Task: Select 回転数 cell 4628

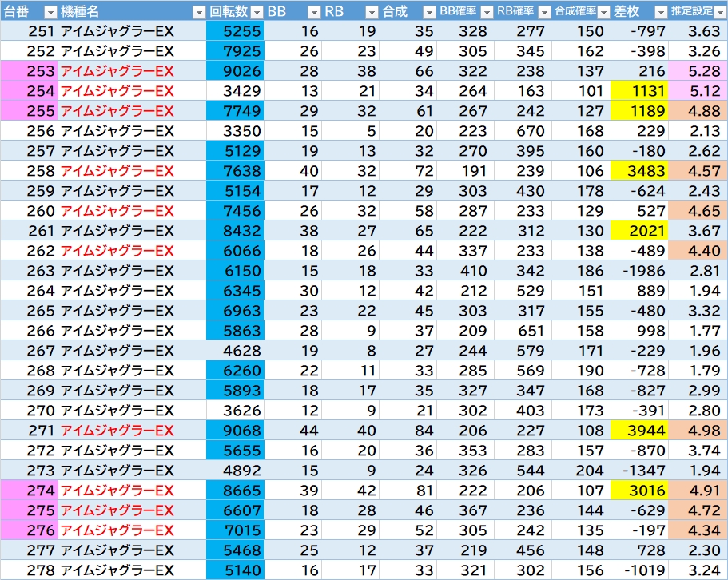Action: [x=235, y=351]
